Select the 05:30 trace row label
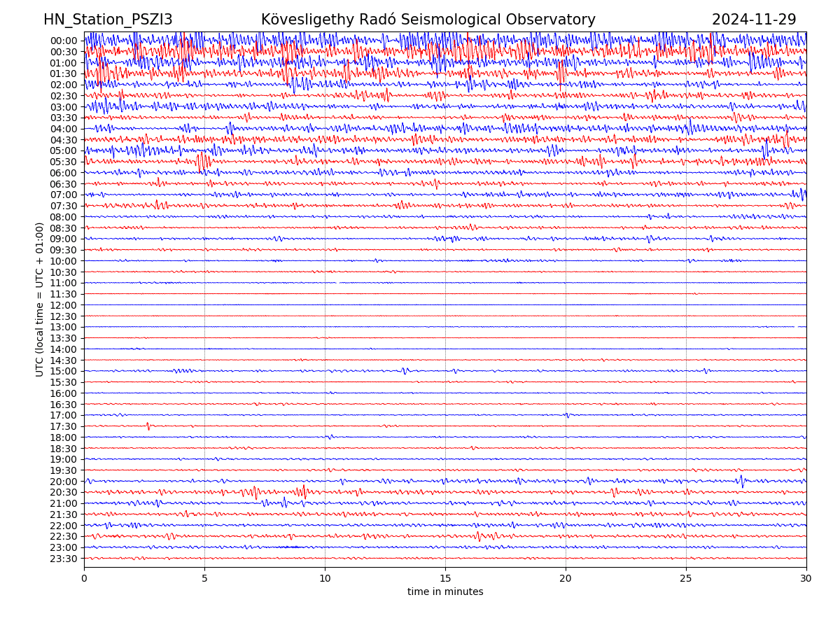This screenshot has width=840, height=630. tap(63, 162)
